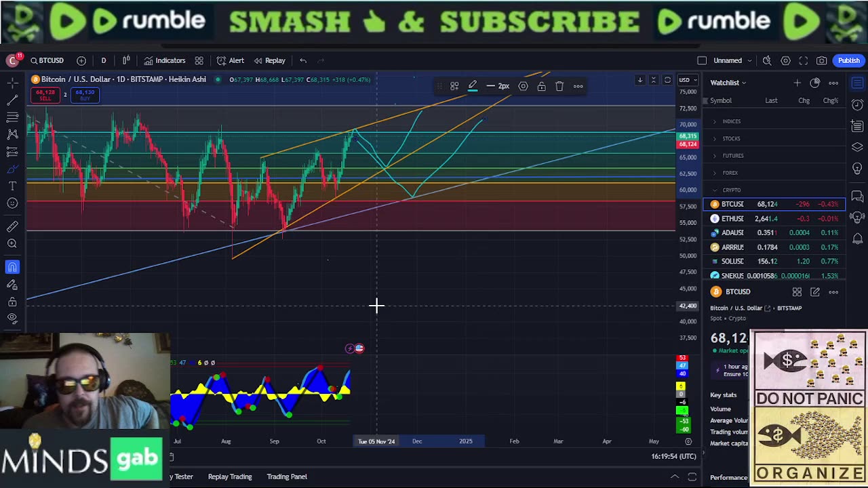
Task: Change the D timeframe interval
Action: tap(104, 60)
